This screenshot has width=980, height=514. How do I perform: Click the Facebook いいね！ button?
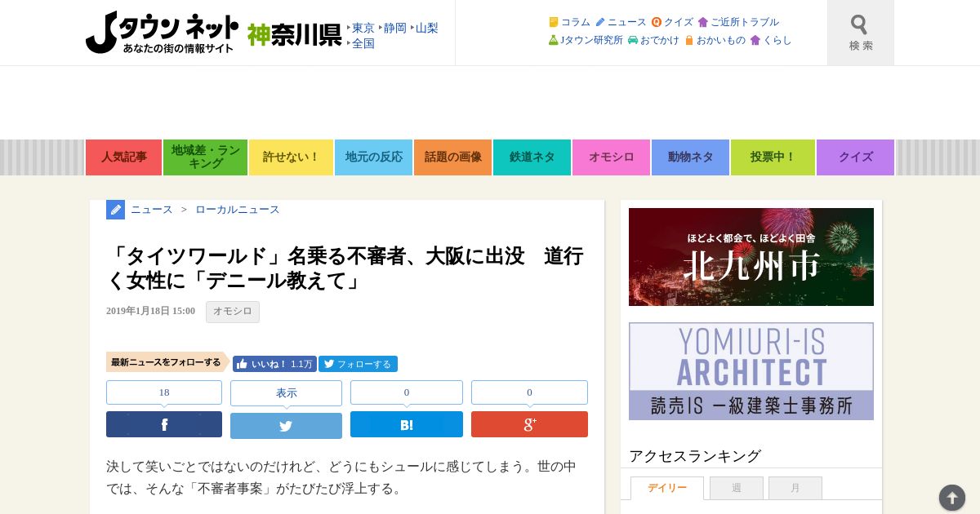(274, 364)
